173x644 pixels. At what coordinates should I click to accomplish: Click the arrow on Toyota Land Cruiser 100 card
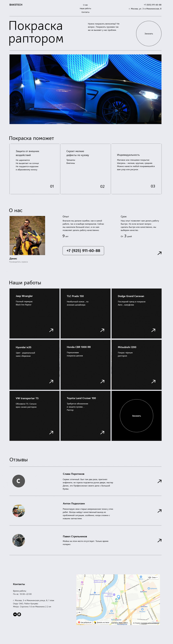pos(102,432)
